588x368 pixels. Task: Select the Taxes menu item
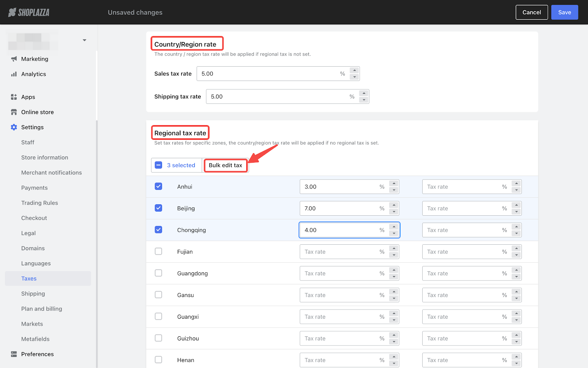click(48, 279)
